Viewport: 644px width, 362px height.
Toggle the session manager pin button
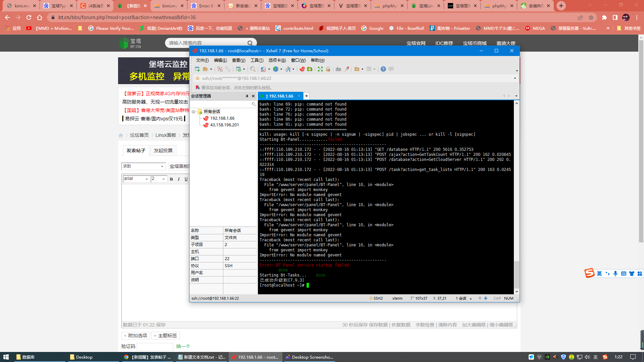247,96
